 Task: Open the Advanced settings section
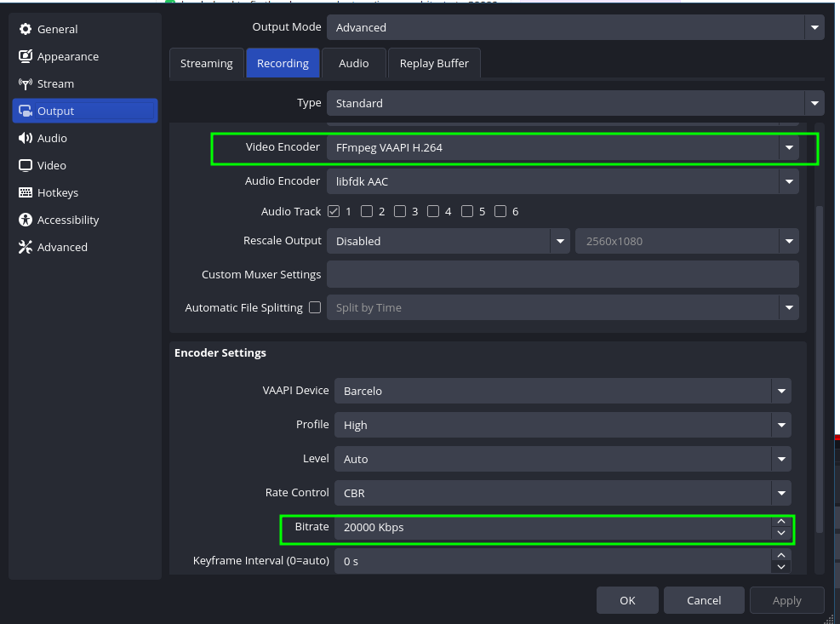(85, 247)
